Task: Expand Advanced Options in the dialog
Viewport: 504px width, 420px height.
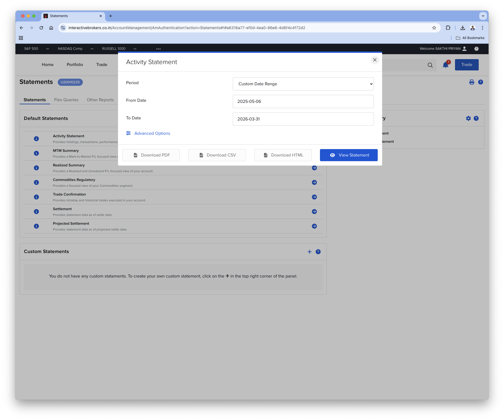Action: click(152, 133)
